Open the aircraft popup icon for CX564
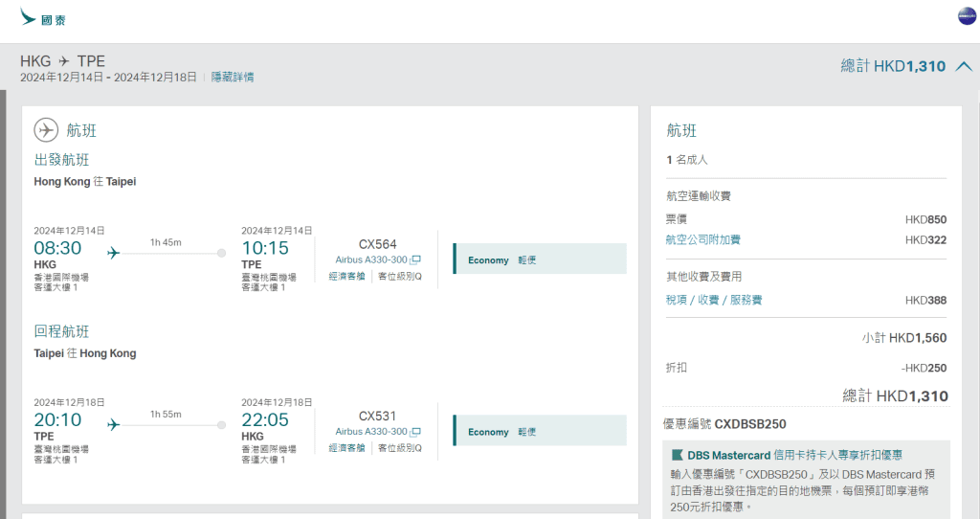This screenshot has height=519, width=980. click(415, 259)
